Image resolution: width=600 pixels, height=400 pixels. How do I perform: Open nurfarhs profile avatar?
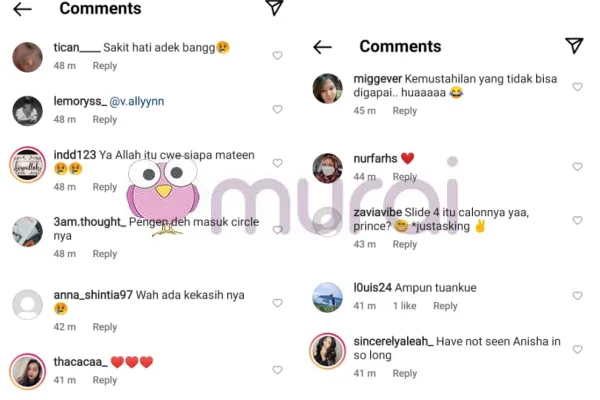point(328,168)
